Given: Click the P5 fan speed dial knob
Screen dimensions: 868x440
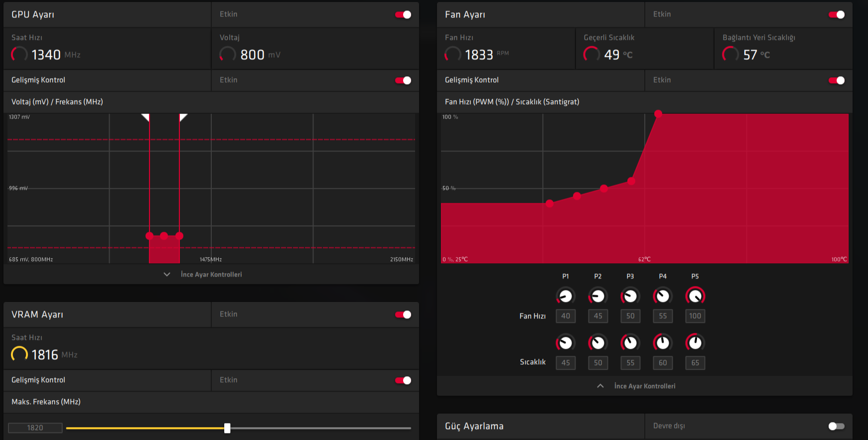Looking at the screenshot, I should pyautogui.click(x=695, y=296).
